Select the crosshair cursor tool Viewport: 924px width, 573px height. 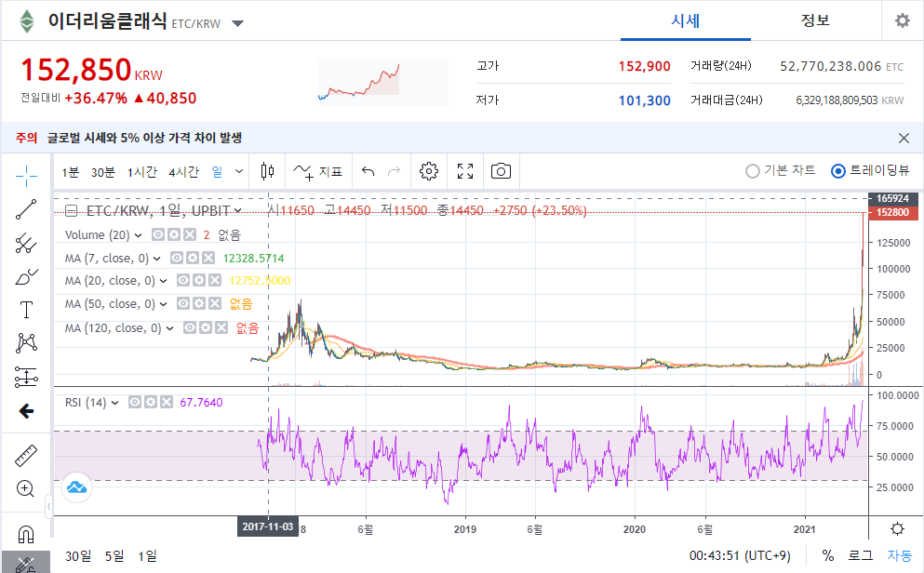point(26,176)
